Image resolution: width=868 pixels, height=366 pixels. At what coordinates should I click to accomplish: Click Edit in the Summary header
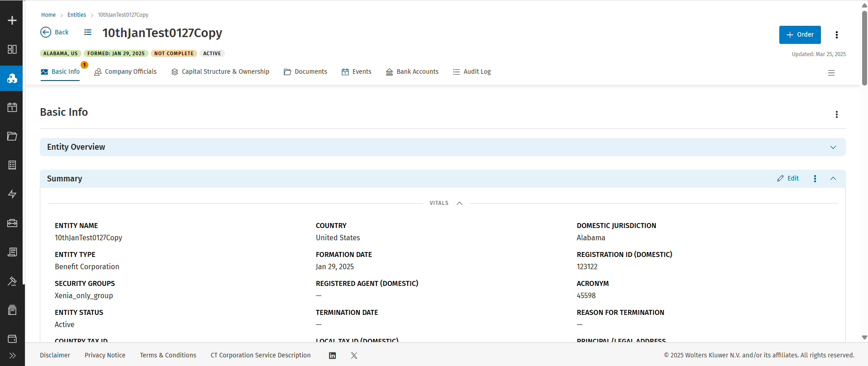[x=788, y=178]
